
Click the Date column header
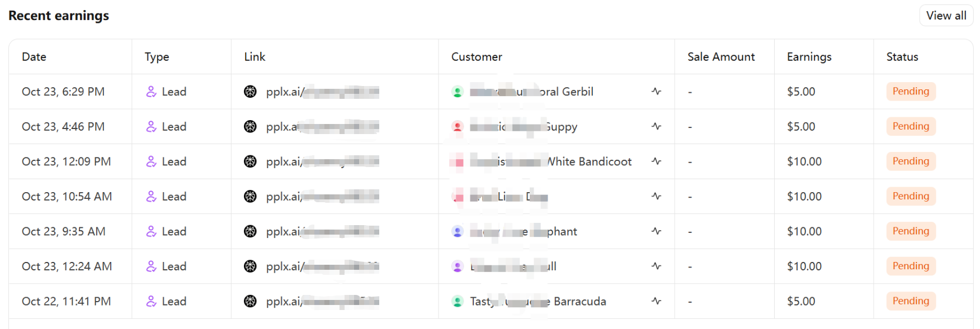[34, 57]
